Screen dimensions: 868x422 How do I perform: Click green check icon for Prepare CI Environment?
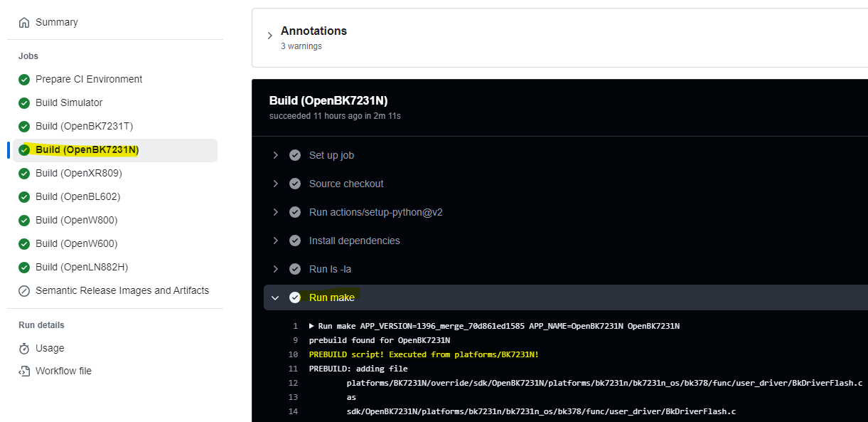click(x=24, y=80)
